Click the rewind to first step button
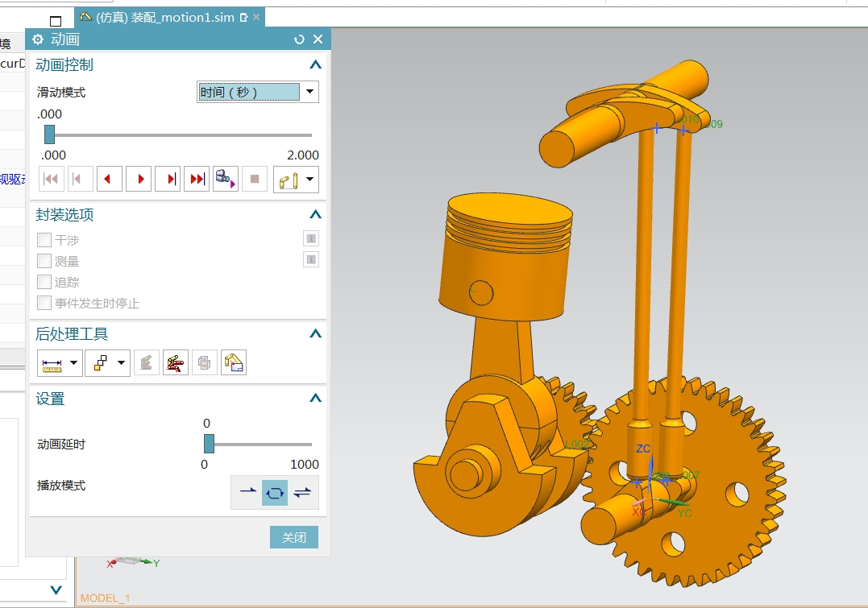This screenshot has height=608, width=868. click(51, 179)
